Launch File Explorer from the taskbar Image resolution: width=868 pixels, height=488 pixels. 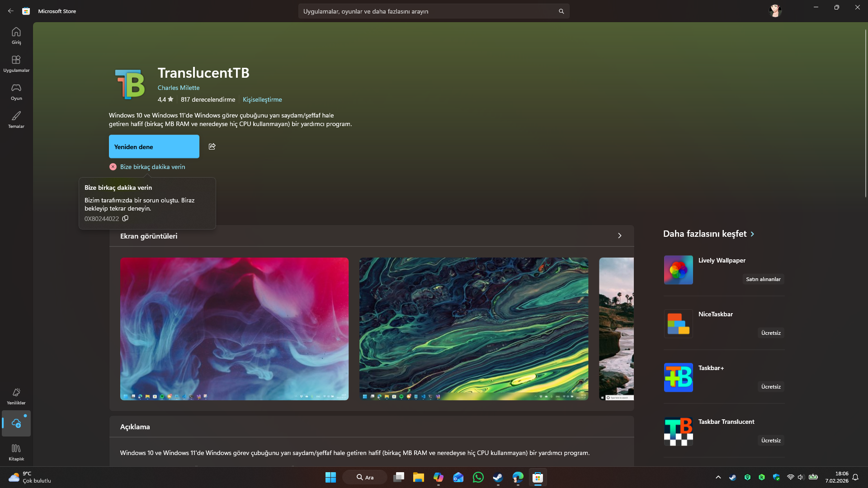[x=418, y=477]
